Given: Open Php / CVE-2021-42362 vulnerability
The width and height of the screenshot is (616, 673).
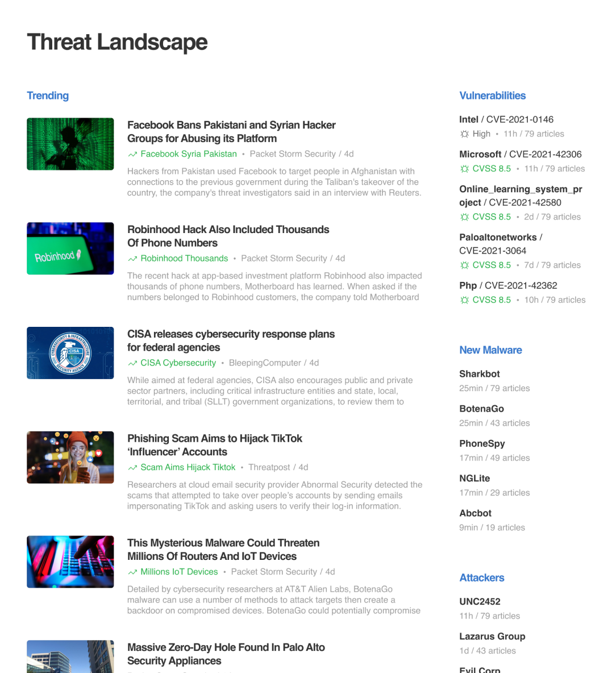Looking at the screenshot, I should pos(508,286).
